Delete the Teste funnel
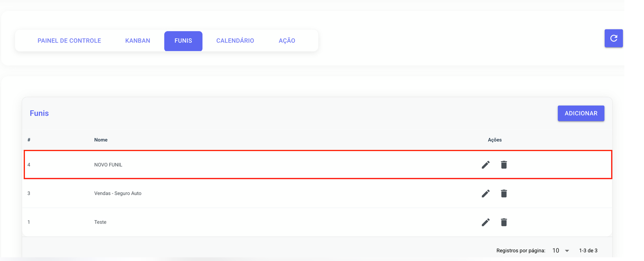The height and width of the screenshot is (261, 644). [504, 222]
